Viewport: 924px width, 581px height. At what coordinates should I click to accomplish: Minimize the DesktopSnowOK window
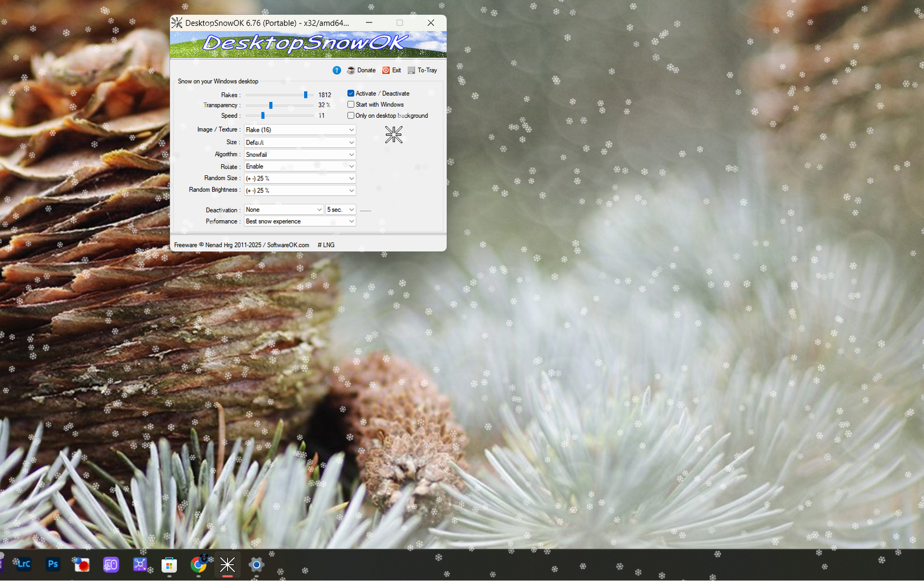(369, 23)
